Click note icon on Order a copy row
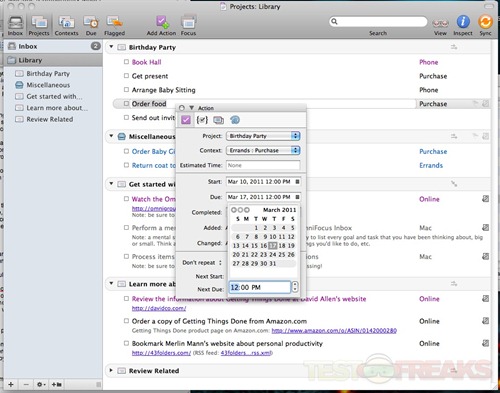500x393 pixels. pos(485,321)
